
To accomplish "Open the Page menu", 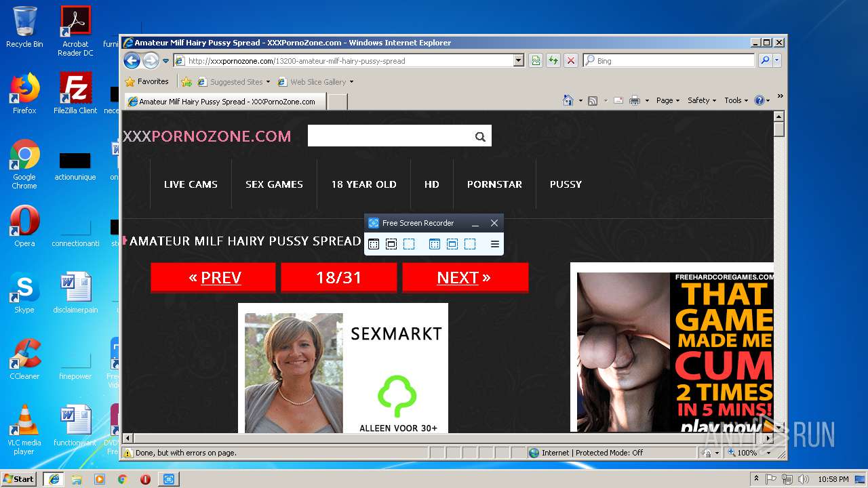I will click(x=668, y=100).
